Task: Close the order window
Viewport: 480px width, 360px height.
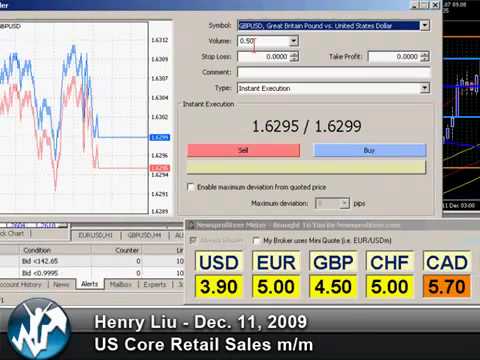Action: click(436, 5)
